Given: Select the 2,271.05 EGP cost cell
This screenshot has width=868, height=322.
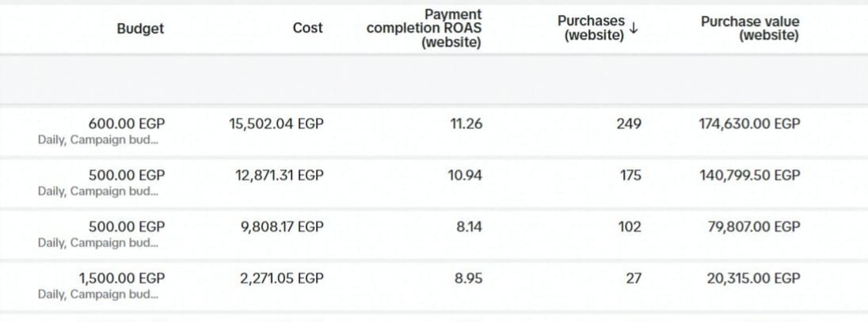Looking at the screenshot, I should 282,278.
